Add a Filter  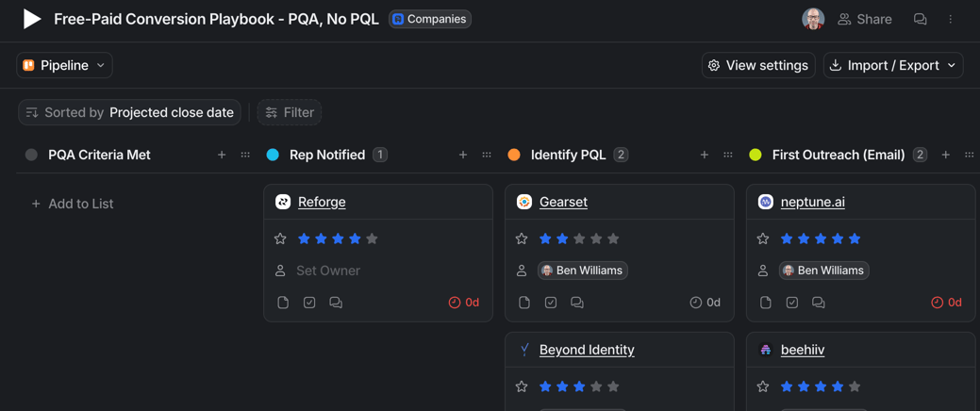[x=290, y=112]
